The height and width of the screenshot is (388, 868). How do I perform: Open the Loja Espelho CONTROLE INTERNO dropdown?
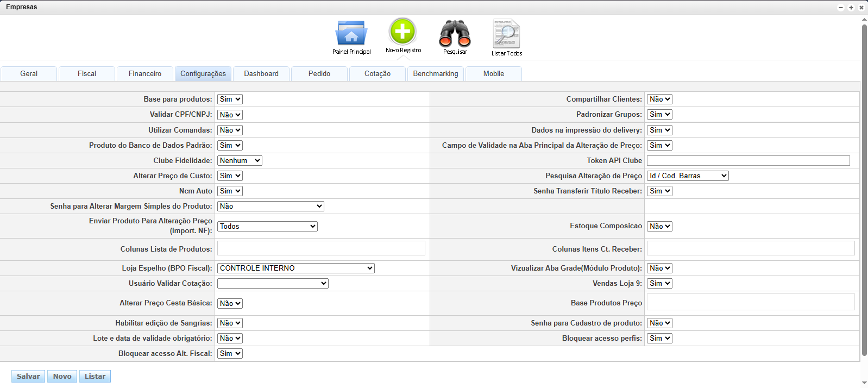295,268
